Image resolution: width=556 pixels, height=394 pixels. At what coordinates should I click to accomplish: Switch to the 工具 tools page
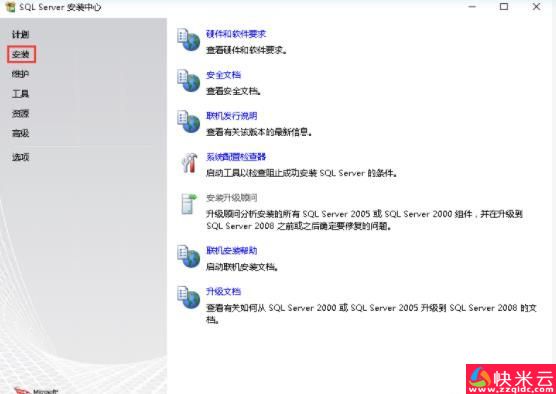point(21,94)
